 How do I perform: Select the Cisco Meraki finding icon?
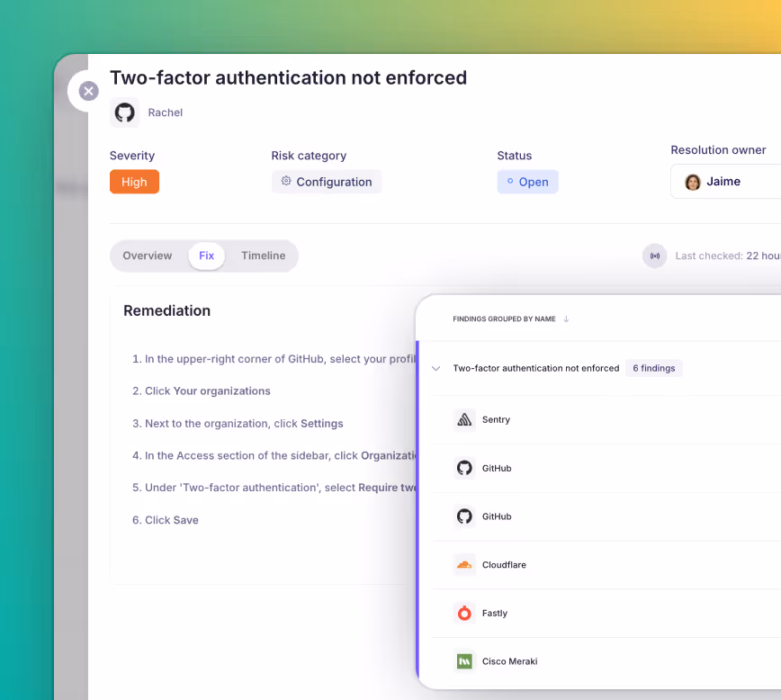tap(464, 660)
